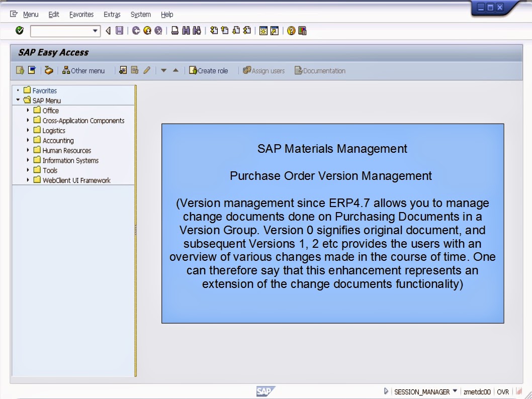Toggle OVR insert mode in status bar

pyautogui.click(x=503, y=391)
